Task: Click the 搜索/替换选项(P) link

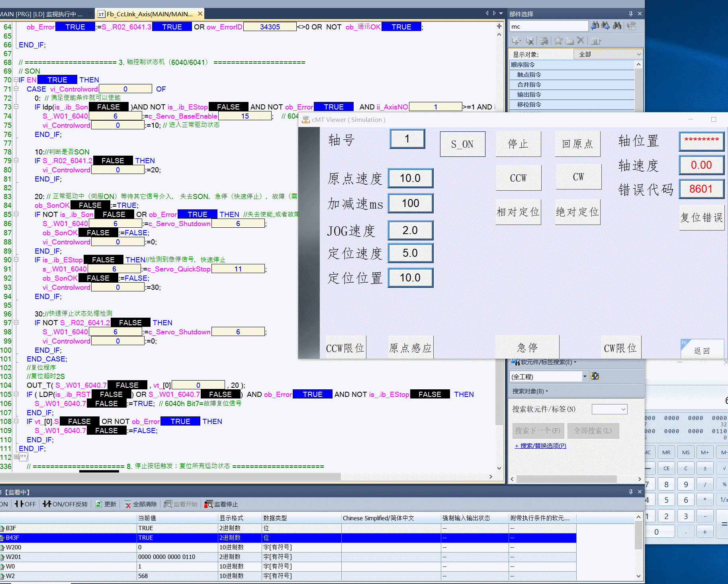Action: [x=540, y=446]
